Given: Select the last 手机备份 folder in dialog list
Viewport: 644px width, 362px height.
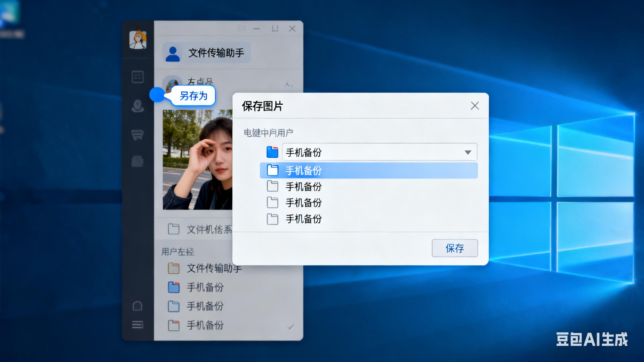Looking at the screenshot, I should pos(303,219).
